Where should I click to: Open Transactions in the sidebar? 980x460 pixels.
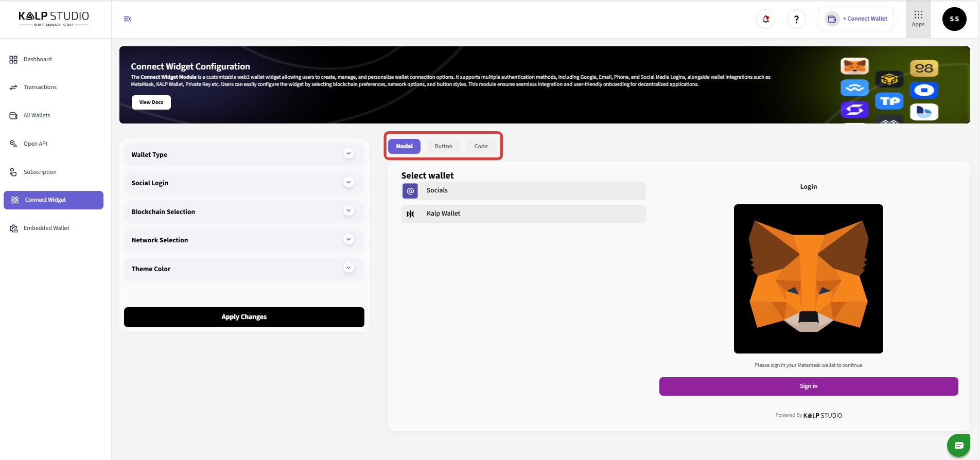[40, 87]
